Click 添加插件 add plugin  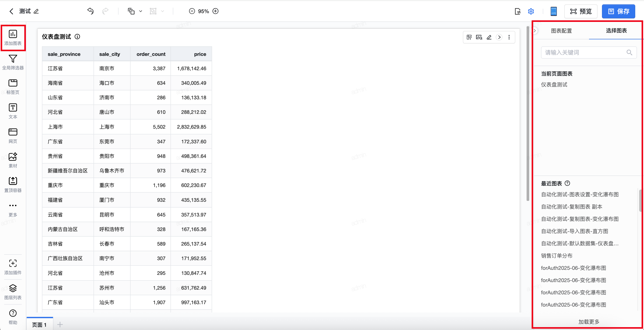coord(13,267)
